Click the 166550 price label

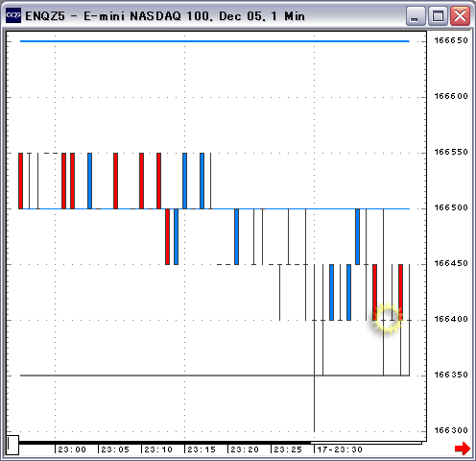pos(451,152)
